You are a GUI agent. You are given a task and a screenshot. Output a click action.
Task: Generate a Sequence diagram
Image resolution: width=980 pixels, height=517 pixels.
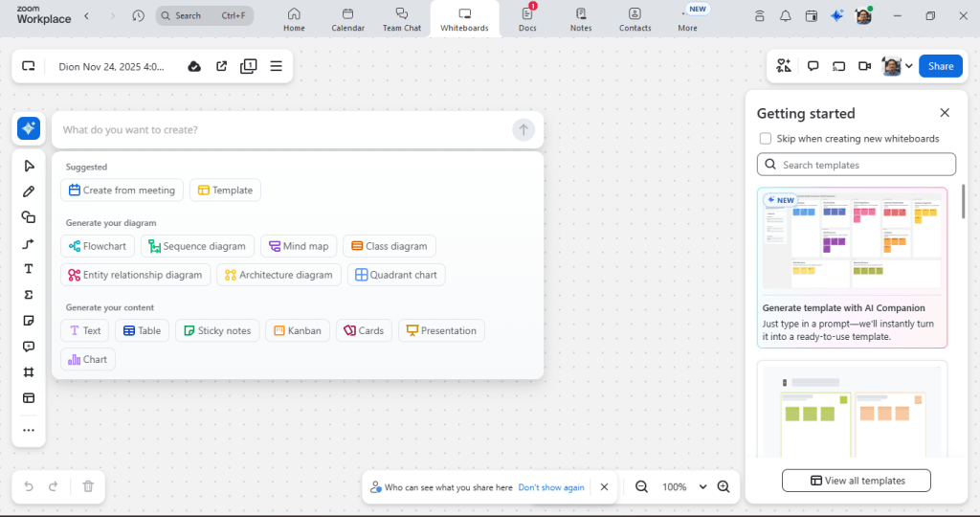(197, 246)
